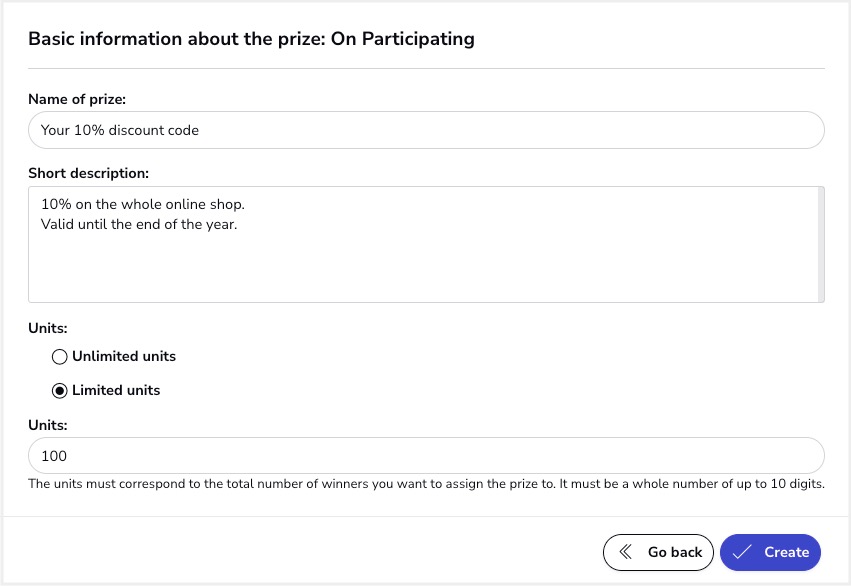Image resolution: width=851 pixels, height=586 pixels.
Task: Click the "Basic information about the prize" heading
Action: pyautogui.click(x=251, y=39)
